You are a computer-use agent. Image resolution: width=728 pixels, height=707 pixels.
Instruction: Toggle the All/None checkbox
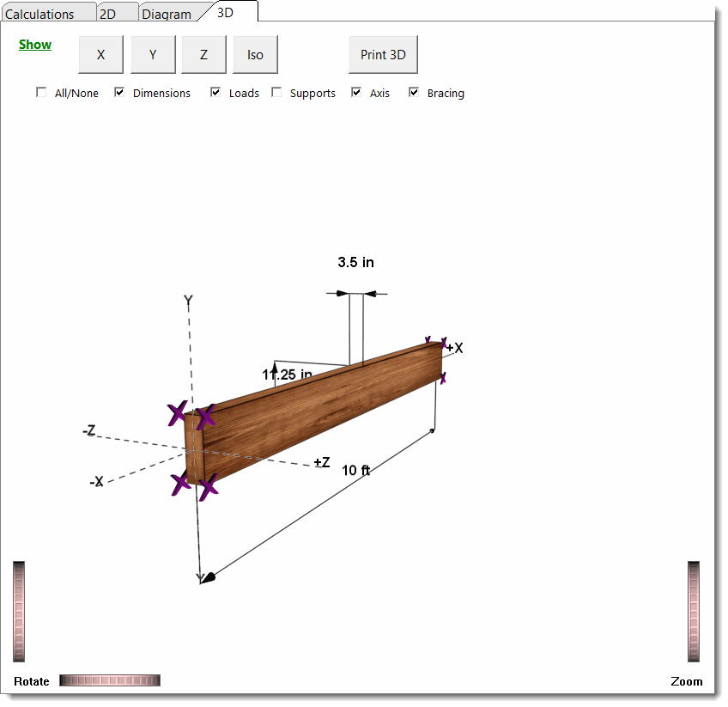pos(41,93)
